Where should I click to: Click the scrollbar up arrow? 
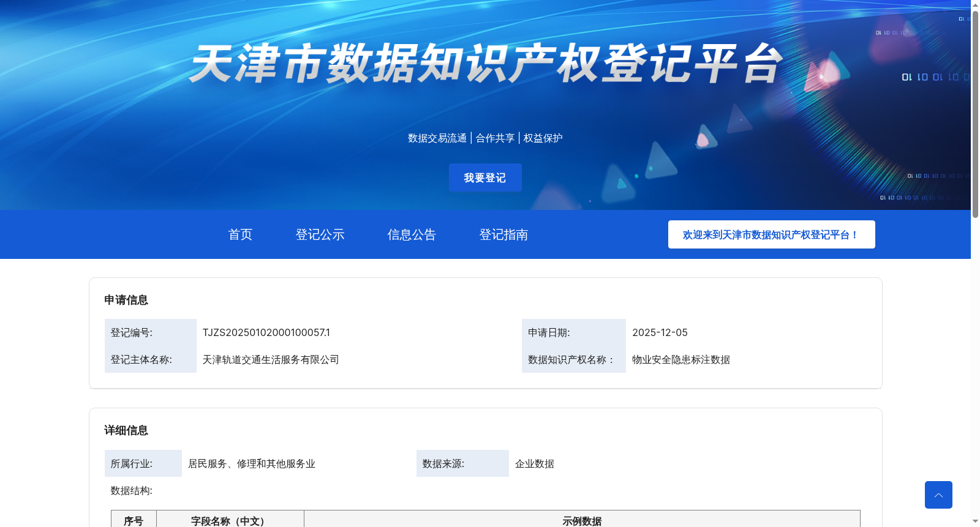coord(975,4)
